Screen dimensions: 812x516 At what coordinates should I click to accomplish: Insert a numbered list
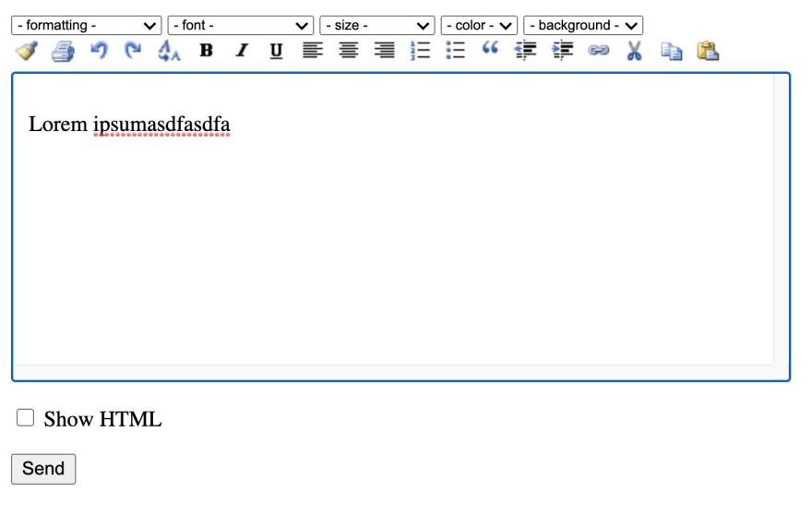(x=420, y=50)
